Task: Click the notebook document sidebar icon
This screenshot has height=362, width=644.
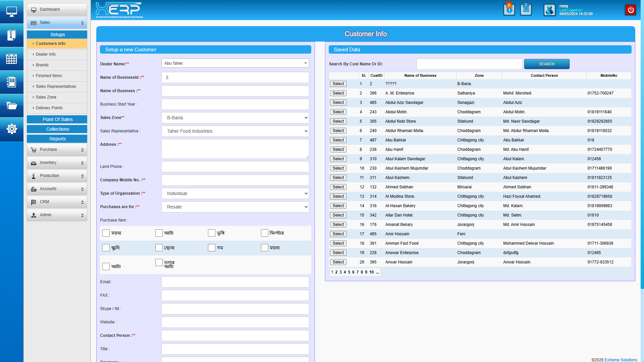Action: [x=11, y=82]
